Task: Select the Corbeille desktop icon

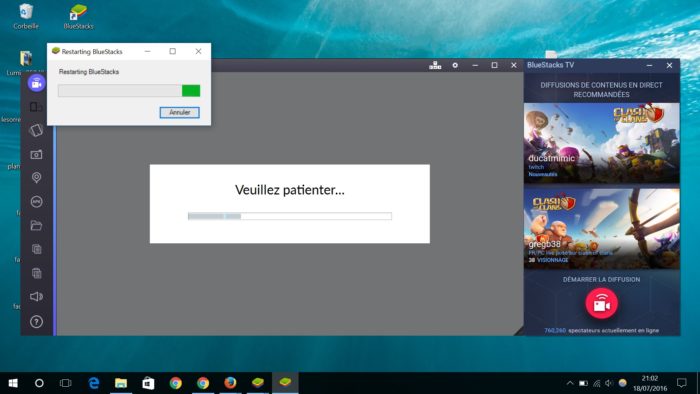Action: click(26, 17)
